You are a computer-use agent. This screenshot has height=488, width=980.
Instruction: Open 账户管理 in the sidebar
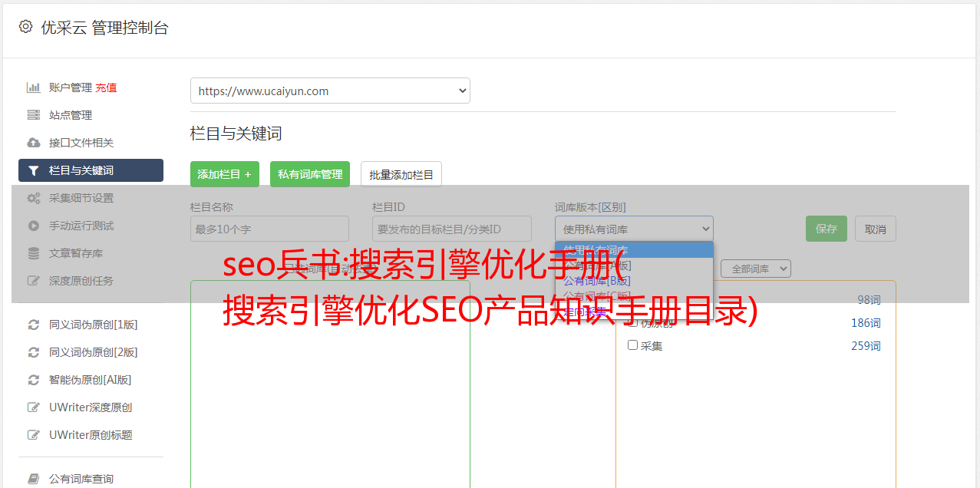tap(71, 87)
